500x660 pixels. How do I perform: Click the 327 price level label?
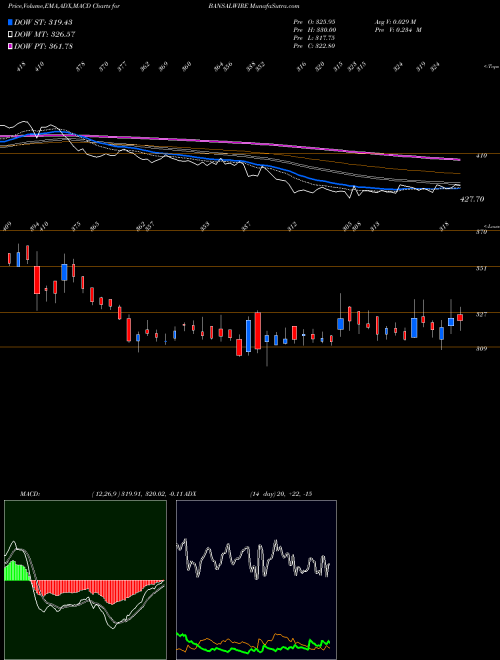click(x=482, y=314)
